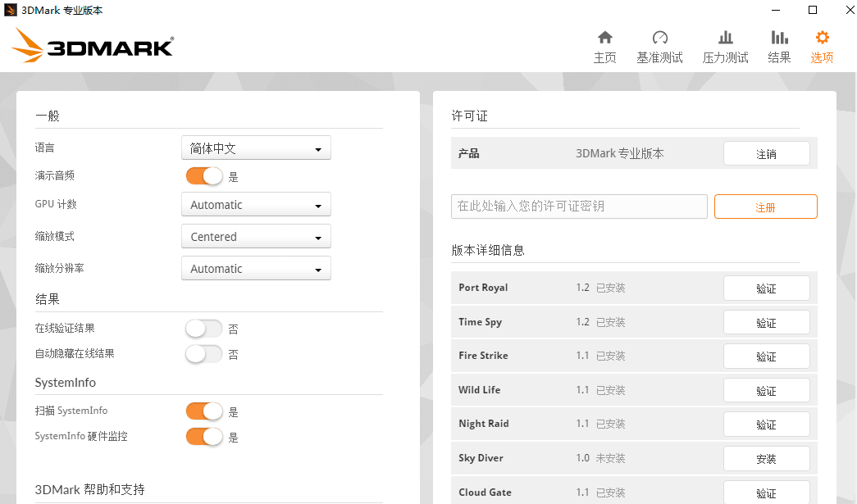This screenshot has width=857, height=504.
Task: Click the 注销 button for the product license
Action: (x=767, y=153)
